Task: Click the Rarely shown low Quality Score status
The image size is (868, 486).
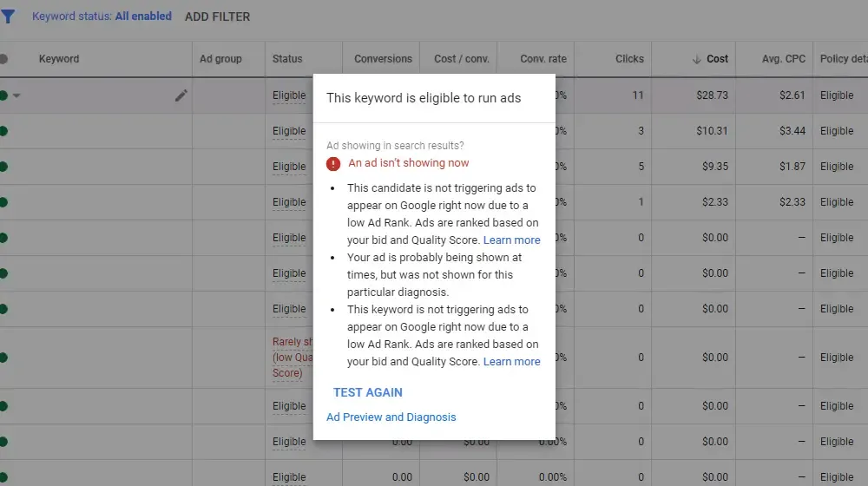Action: [293, 358]
